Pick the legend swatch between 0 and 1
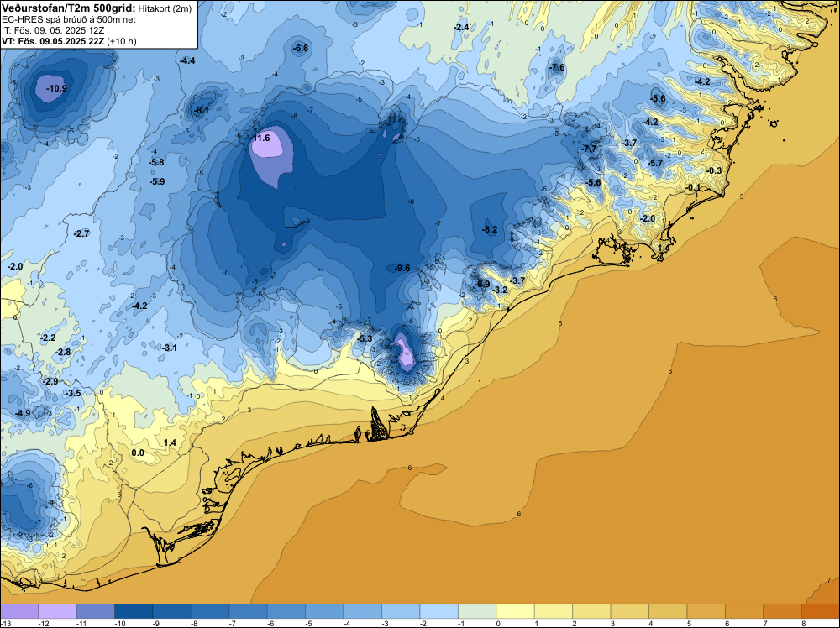Screen dimensions: 840x628 click(x=516, y=611)
